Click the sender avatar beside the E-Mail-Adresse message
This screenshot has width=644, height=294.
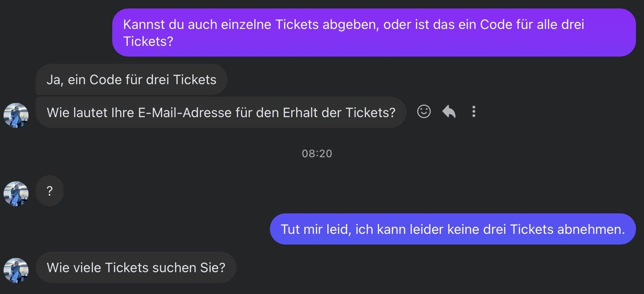pyautogui.click(x=16, y=115)
